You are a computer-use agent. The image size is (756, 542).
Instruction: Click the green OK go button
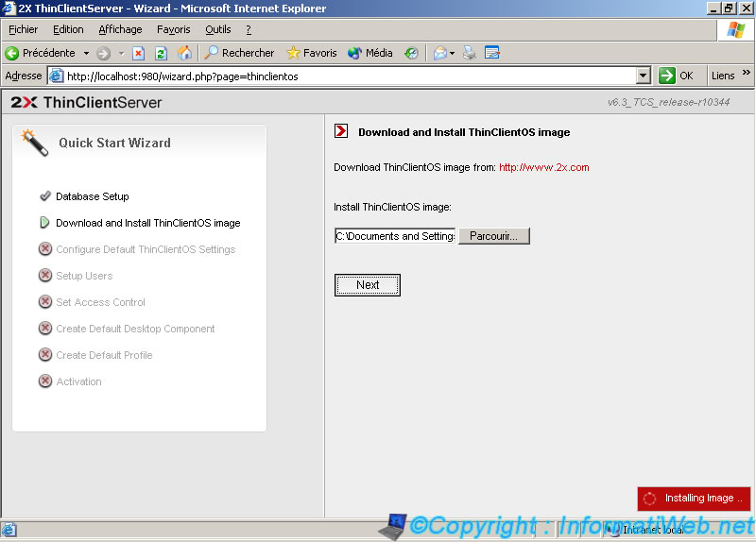pyautogui.click(x=676, y=76)
